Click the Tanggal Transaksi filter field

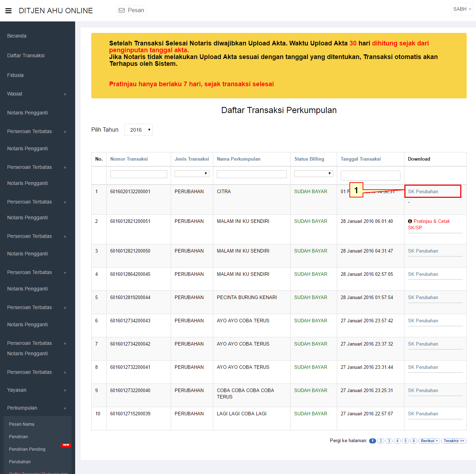[370, 176]
